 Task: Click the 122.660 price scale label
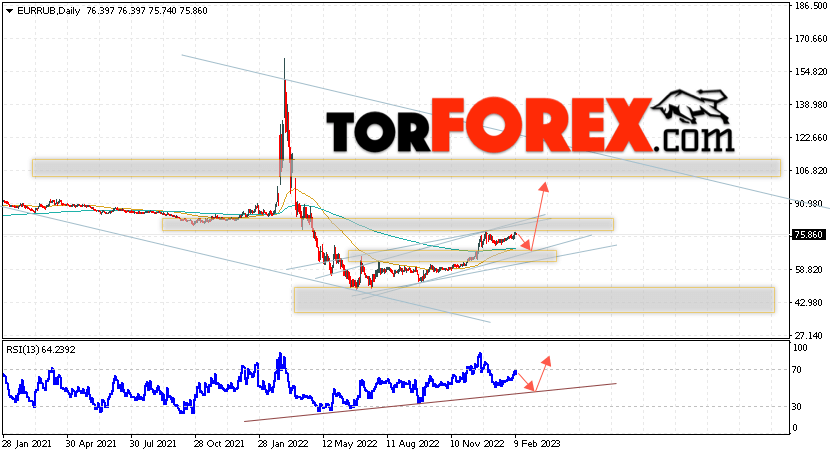(811, 138)
